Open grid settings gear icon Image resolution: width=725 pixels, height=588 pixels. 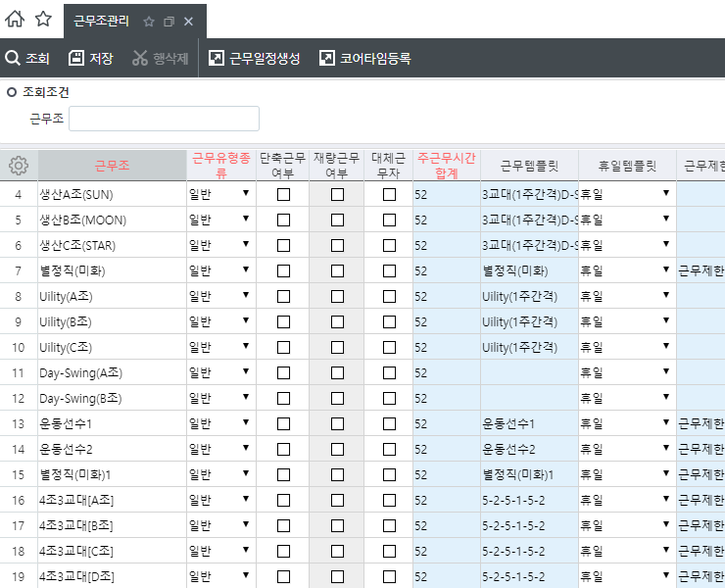[x=18, y=166]
